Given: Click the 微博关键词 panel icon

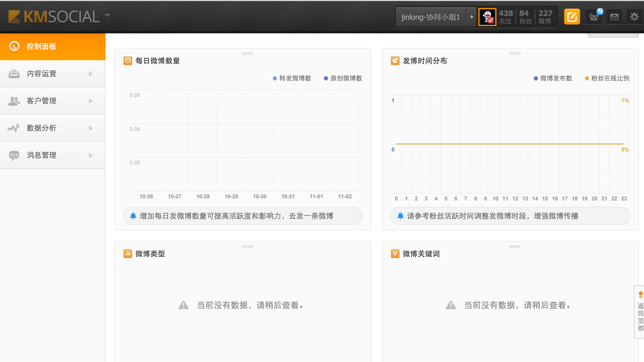Looking at the screenshot, I should point(395,254).
